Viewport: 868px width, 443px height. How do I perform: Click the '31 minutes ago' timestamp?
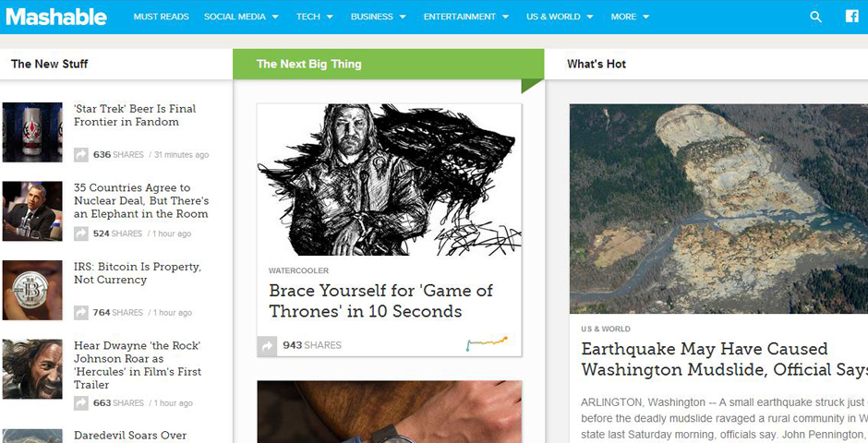click(x=182, y=155)
